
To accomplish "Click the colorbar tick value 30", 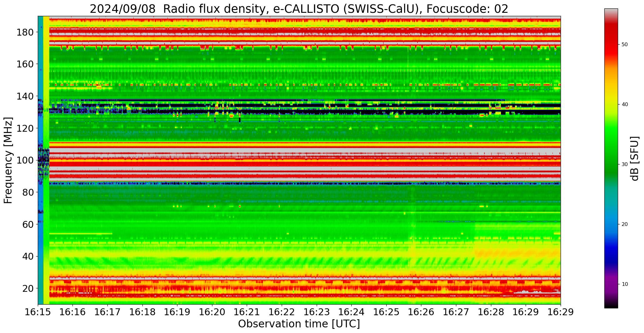I will click(624, 164).
